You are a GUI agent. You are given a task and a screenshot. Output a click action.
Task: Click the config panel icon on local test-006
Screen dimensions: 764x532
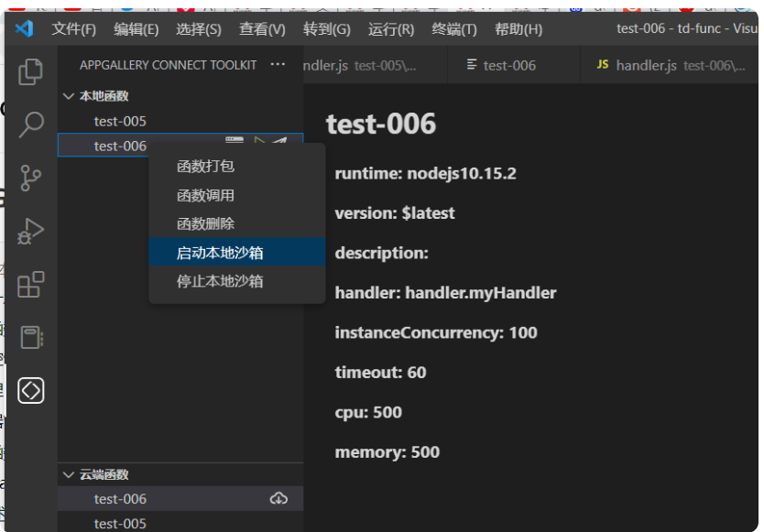click(x=235, y=140)
